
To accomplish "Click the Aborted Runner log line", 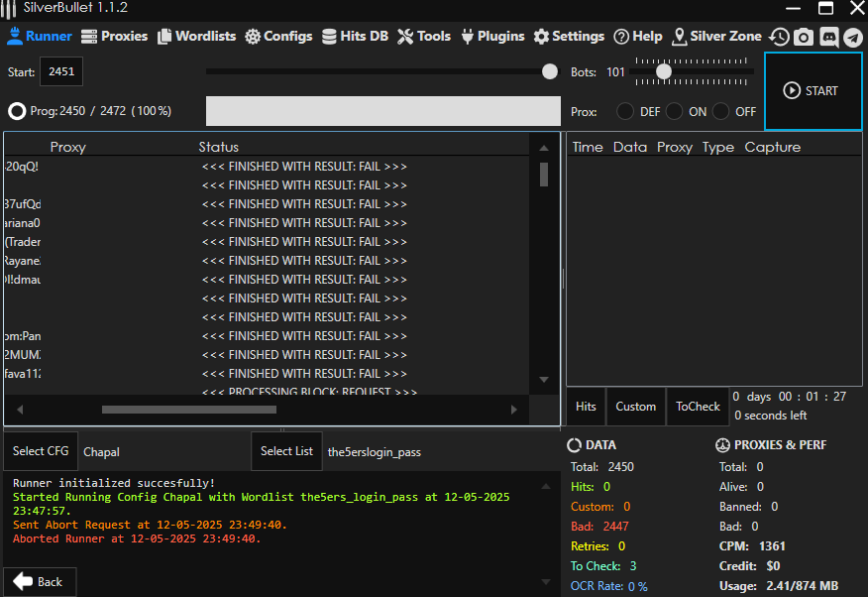I will pos(137,538).
